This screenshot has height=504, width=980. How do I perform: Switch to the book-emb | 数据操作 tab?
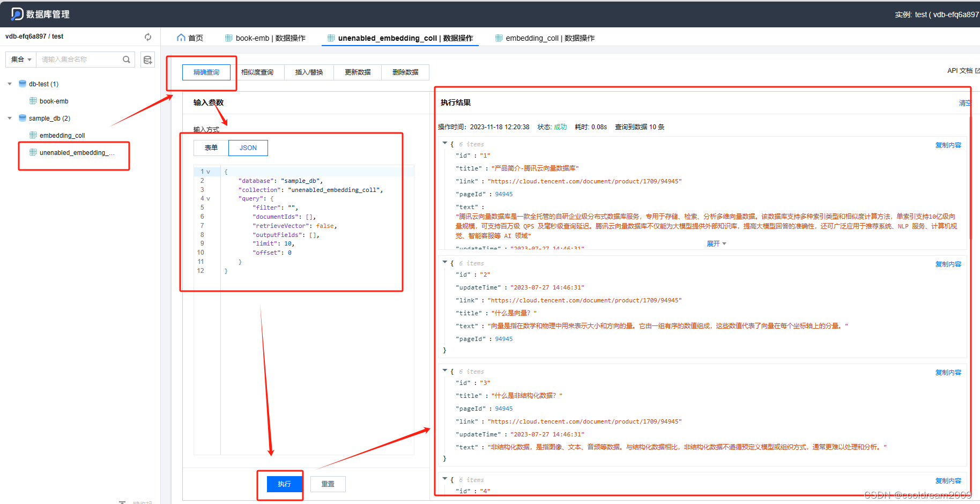265,38
